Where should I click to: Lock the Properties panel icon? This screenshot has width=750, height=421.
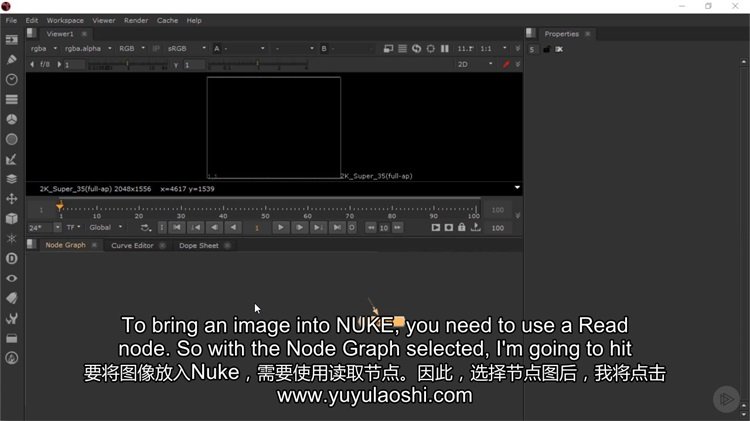tap(546, 49)
